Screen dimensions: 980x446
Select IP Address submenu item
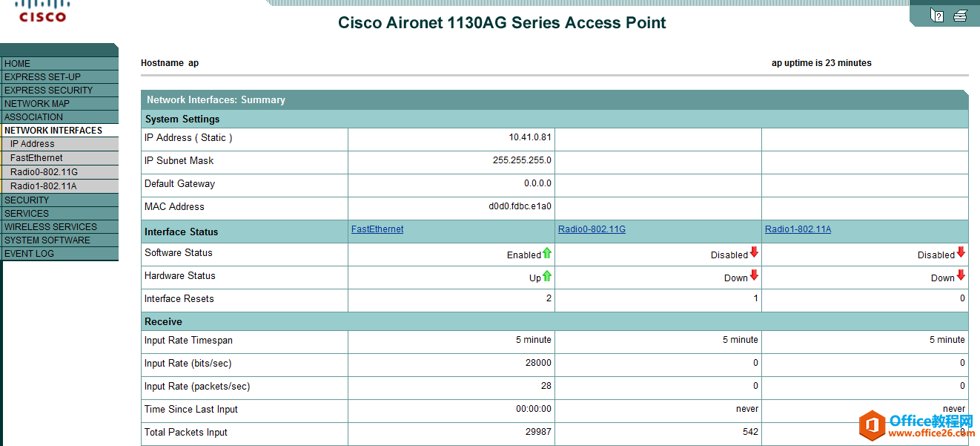(33, 144)
